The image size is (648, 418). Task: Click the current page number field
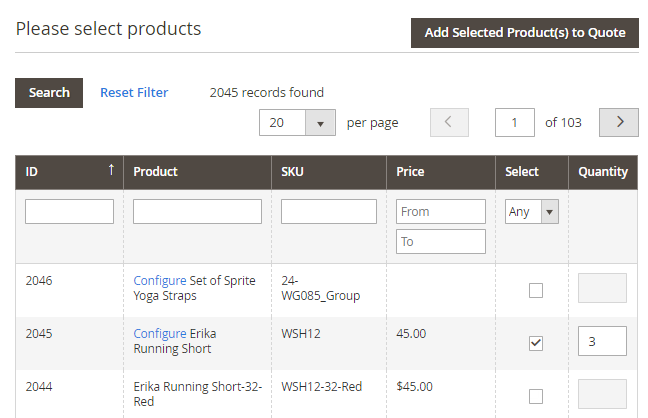click(x=514, y=123)
